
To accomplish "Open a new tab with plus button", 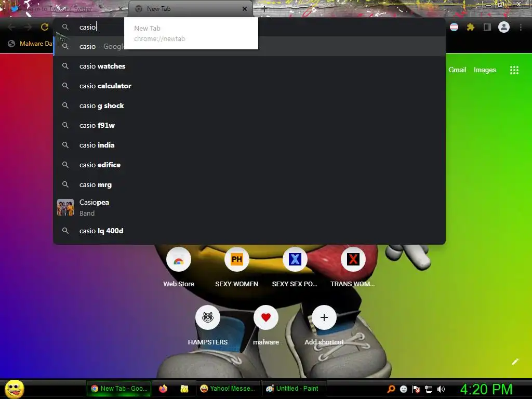I will [x=264, y=9].
